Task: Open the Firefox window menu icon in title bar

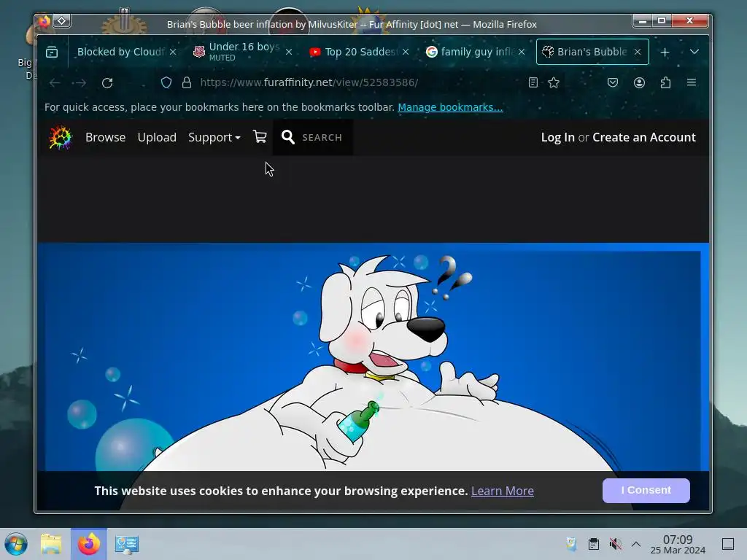Action: click(x=44, y=21)
